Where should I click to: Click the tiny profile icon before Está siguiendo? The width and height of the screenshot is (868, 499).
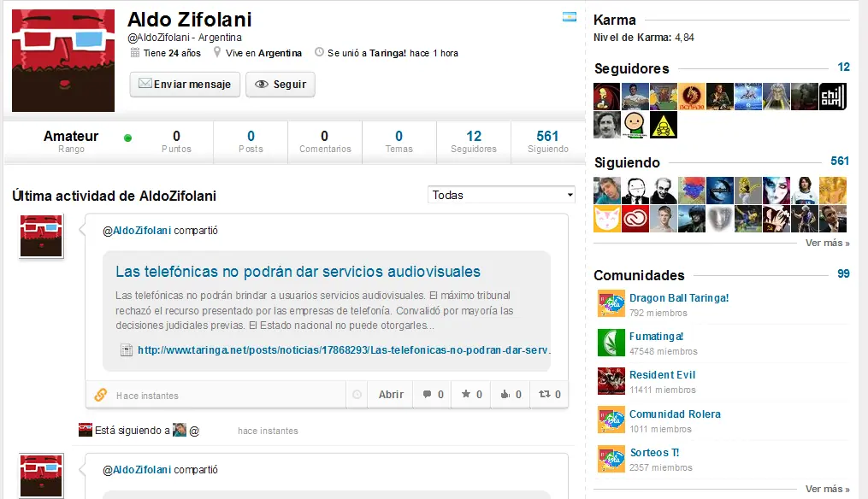point(86,430)
